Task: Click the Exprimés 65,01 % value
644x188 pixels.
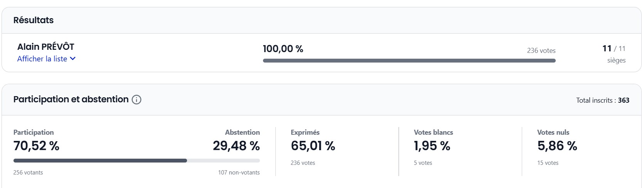Action: pyautogui.click(x=313, y=146)
